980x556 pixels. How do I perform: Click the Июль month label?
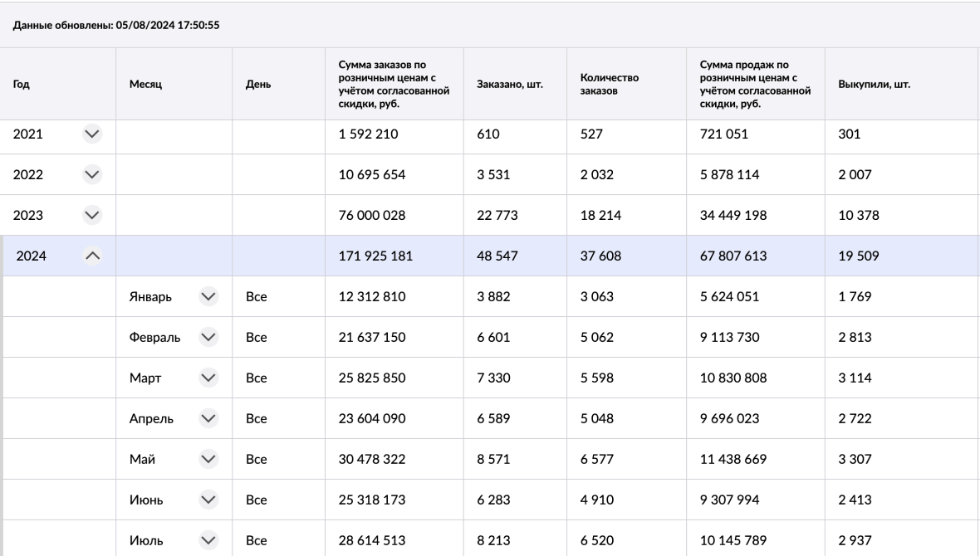pyautogui.click(x=146, y=539)
